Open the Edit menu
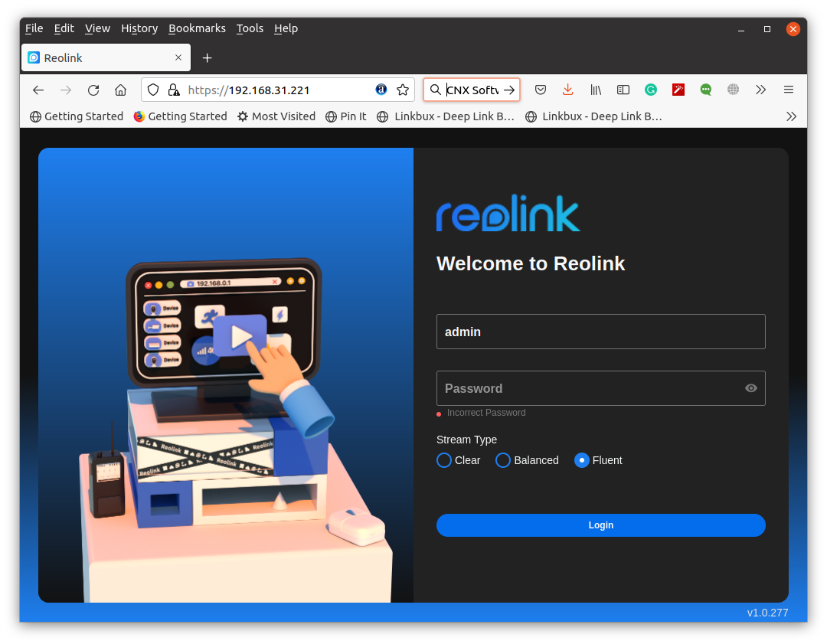 pyautogui.click(x=64, y=28)
